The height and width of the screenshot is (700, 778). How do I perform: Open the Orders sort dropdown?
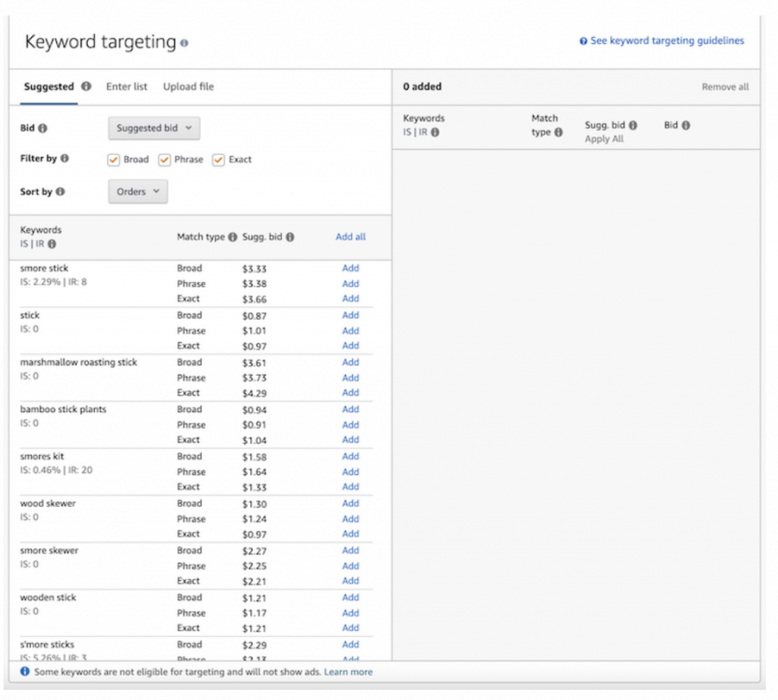tap(138, 192)
